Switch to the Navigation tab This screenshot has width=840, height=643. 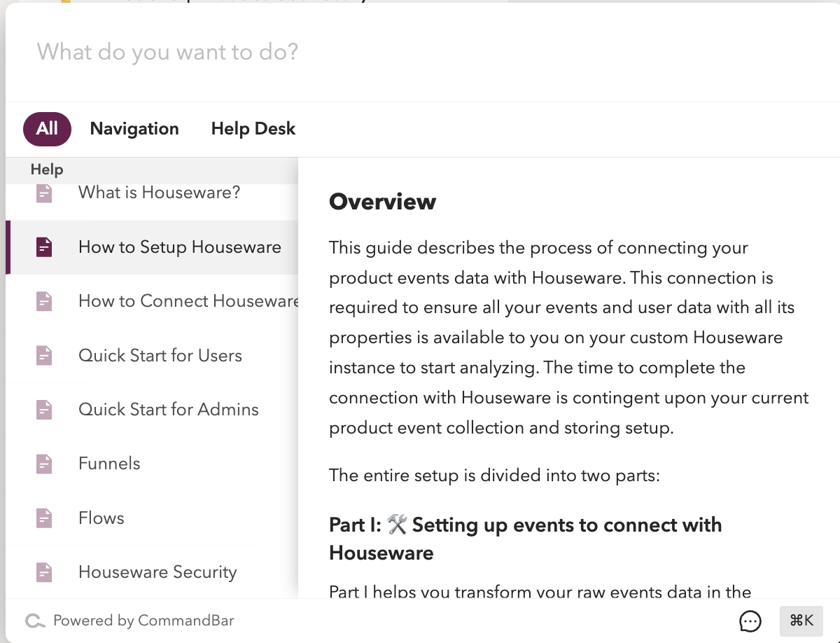tap(134, 129)
